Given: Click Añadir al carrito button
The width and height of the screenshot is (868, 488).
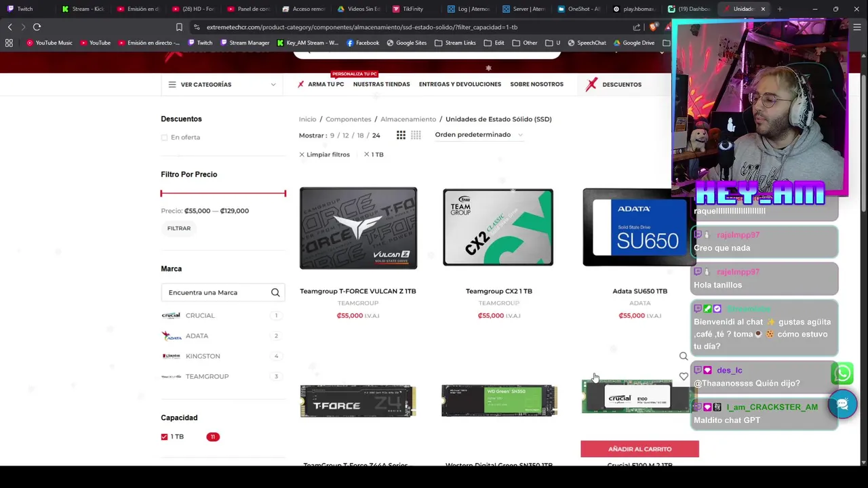Looking at the screenshot, I should tap(639, 449).
